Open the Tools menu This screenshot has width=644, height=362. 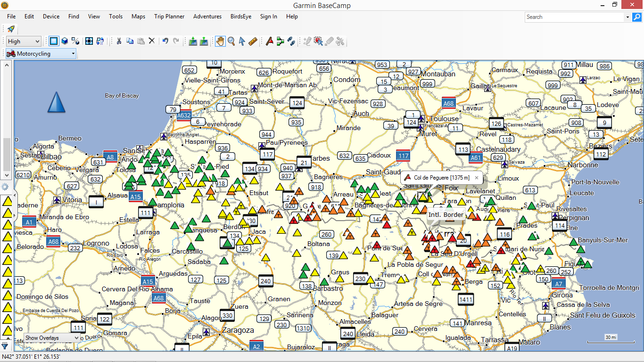(x=116, y=16)
